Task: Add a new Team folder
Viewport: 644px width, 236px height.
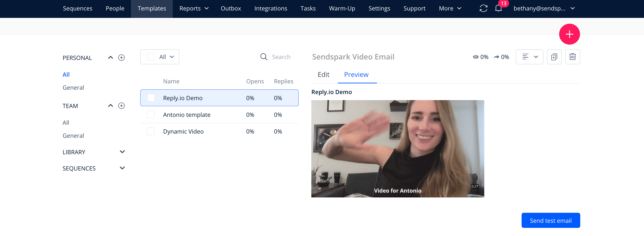Action: (x=121, y=106)
